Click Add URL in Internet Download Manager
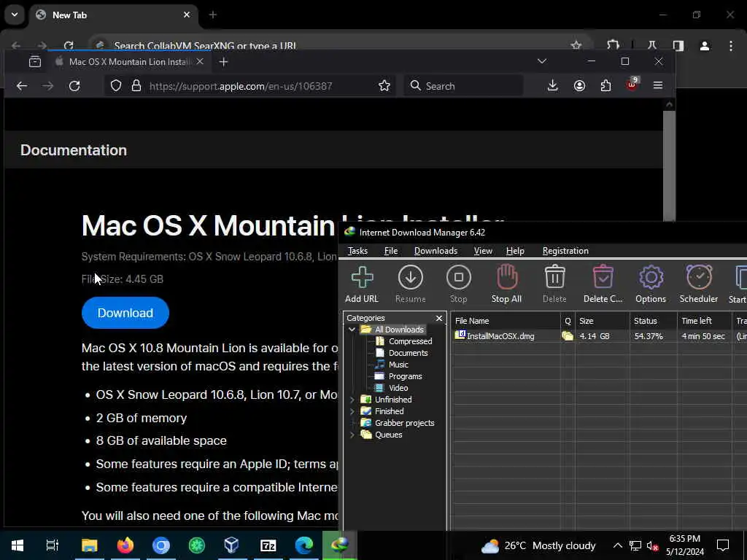This screenshot has width=747, height=560. click(362, 284)
